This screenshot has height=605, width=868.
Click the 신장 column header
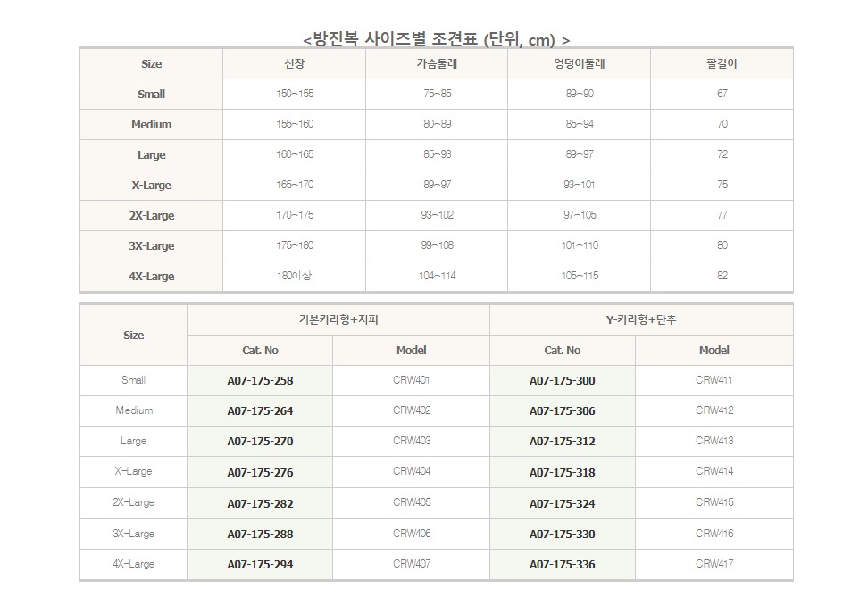(294, 64)
